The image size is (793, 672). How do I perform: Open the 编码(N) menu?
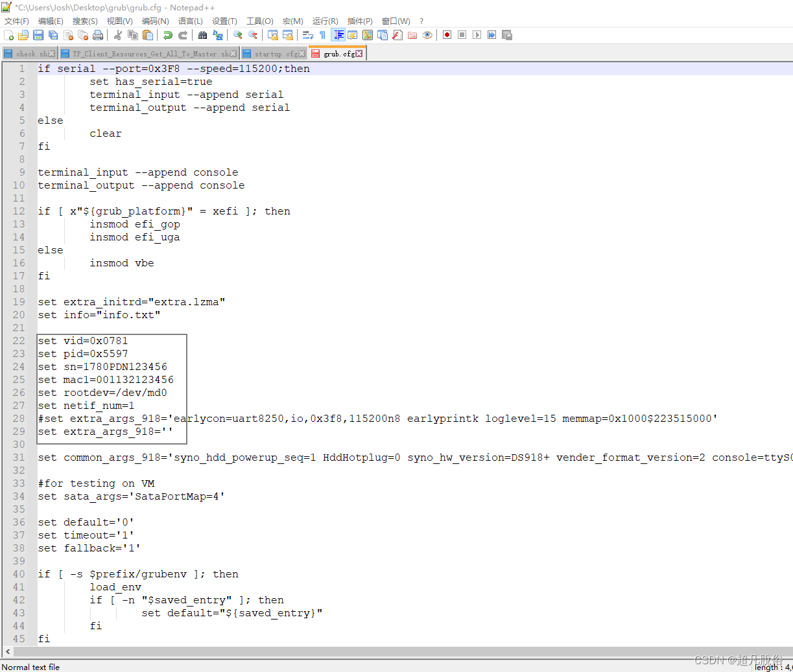[156, 21]
